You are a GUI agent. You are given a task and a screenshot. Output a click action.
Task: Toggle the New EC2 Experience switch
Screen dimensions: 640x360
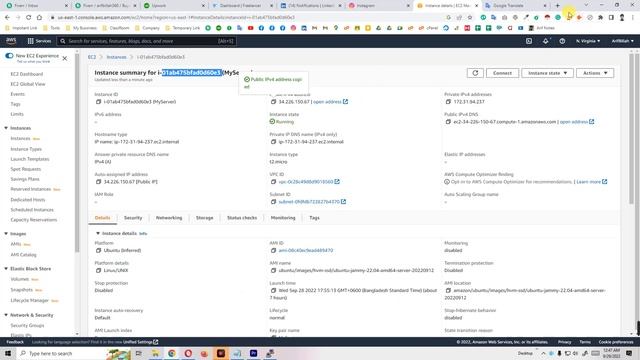[x=9, y=56]
